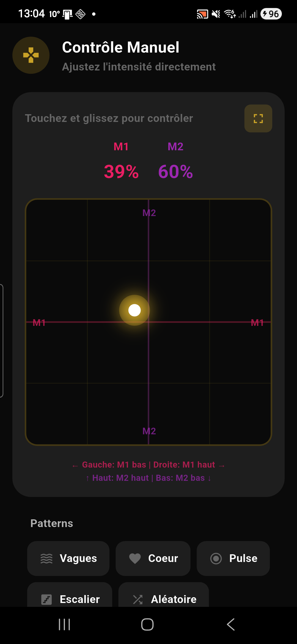Open fullscreen mode for the control pad
The image size is (297, 644).
click(258, 119)
